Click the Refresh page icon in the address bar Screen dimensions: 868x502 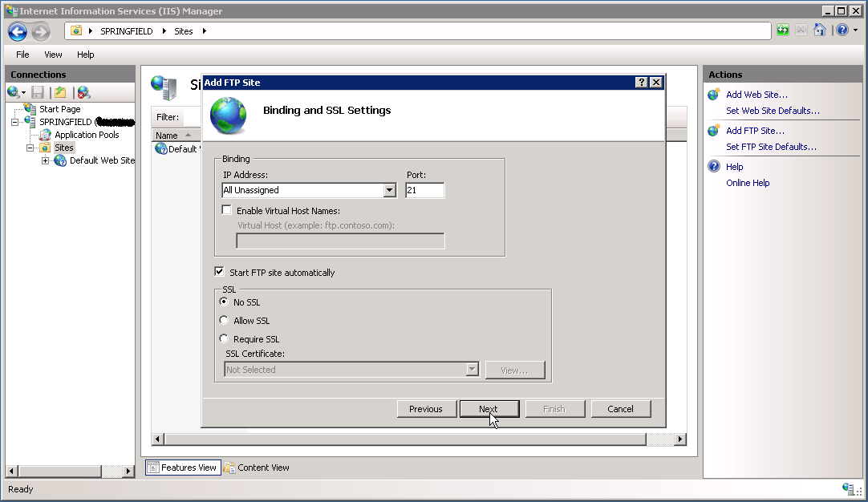point(783,30)
